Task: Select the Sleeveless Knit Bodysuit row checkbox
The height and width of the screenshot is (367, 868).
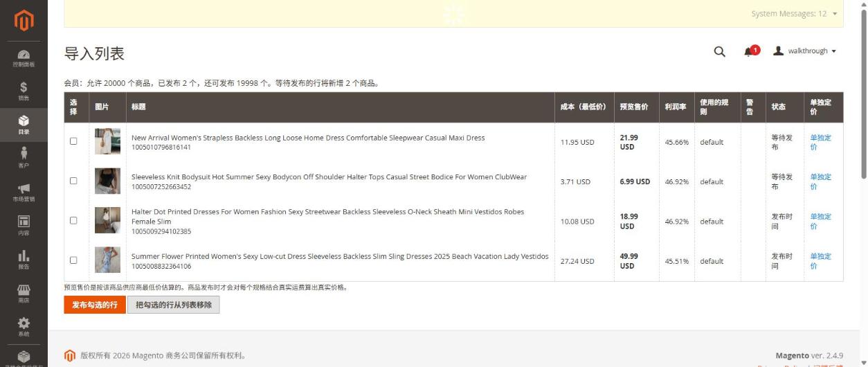Action: [73, 181]
